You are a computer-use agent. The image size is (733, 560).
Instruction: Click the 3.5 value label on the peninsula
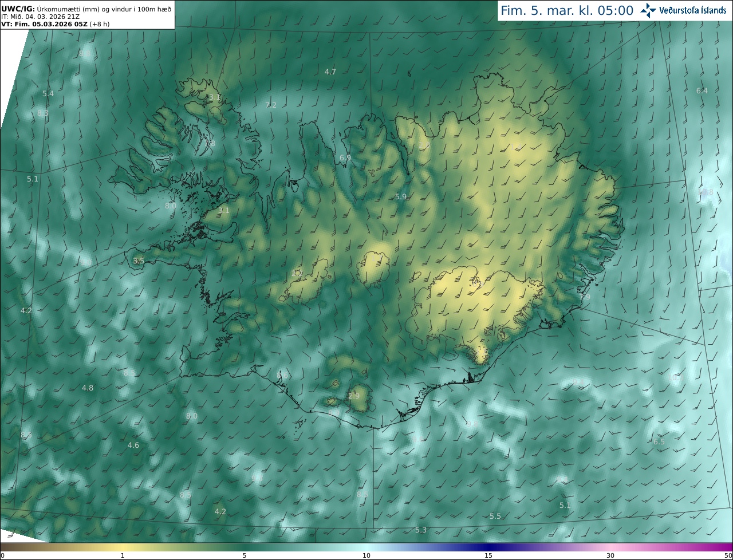(139, 261)
